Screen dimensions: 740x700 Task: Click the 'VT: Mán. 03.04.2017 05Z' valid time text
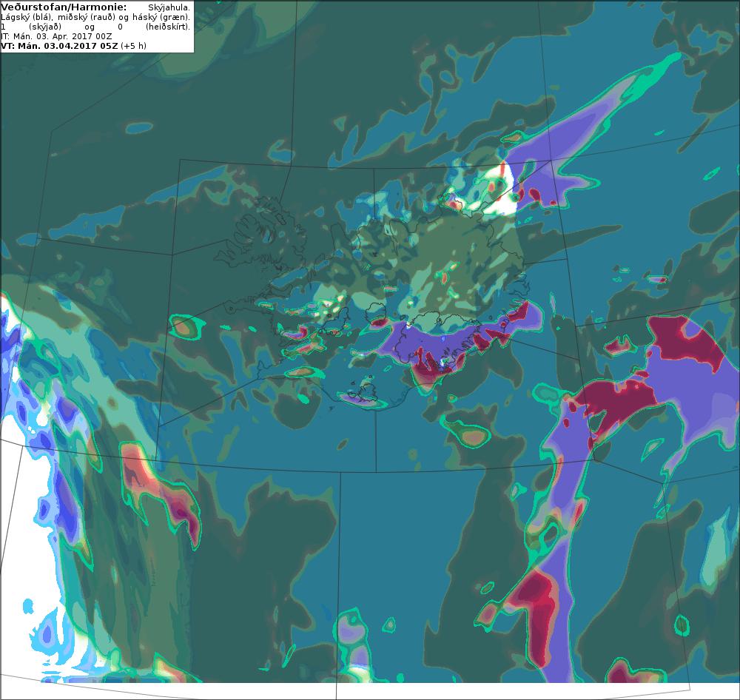pyautogui.click(x=59, y=46)
